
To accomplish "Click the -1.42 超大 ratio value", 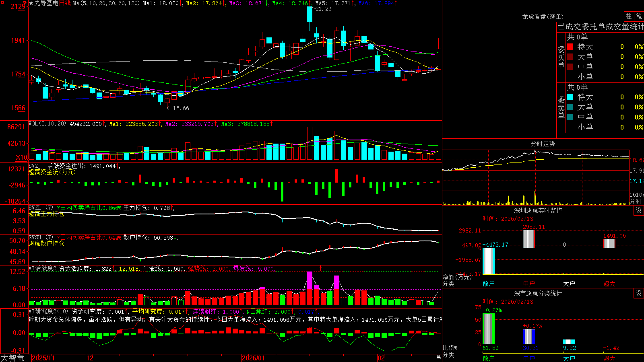I will 611,348.
